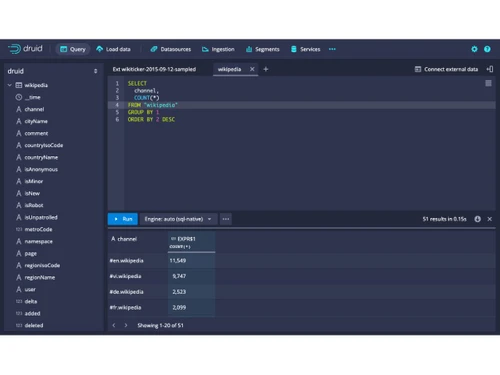Viewport: 500px width, 375px height.
Task: Click the metroCode numeric type icon
Action: click(19, 229)
